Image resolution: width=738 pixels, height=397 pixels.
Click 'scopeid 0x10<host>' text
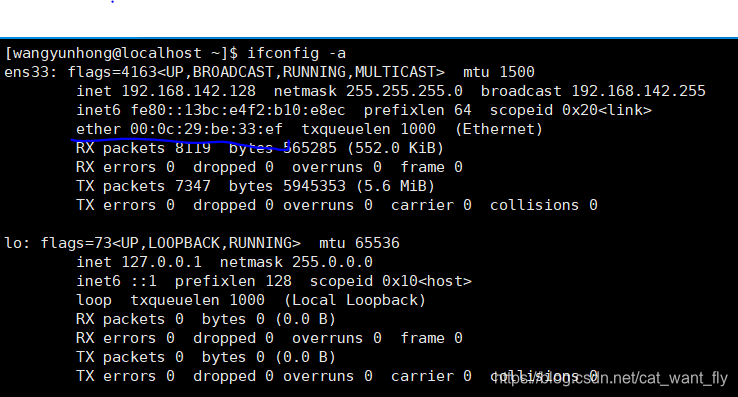(391, 281)
